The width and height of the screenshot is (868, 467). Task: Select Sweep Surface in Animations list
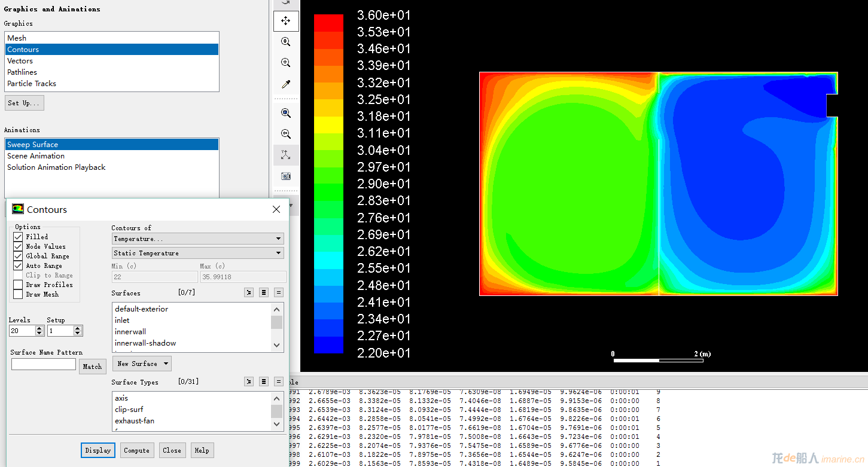point(112,145)
